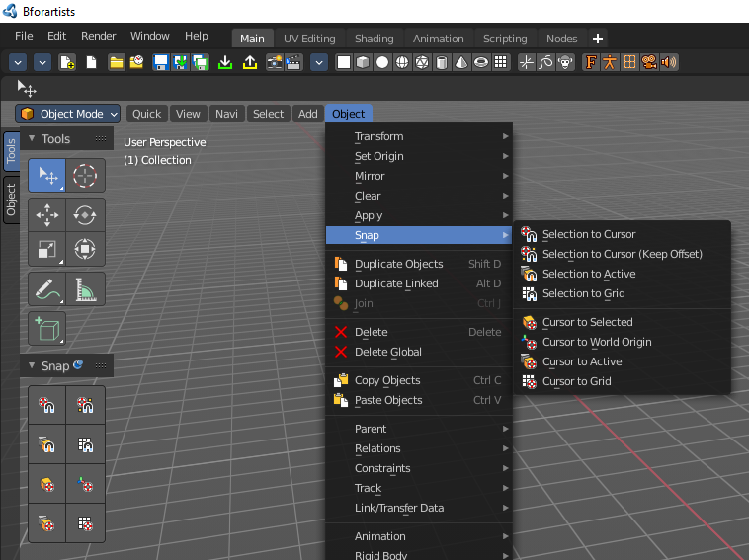749x560 pixels.
Task: Select the Rotate tool in Tools panel
Action: (x=85, y=215)
